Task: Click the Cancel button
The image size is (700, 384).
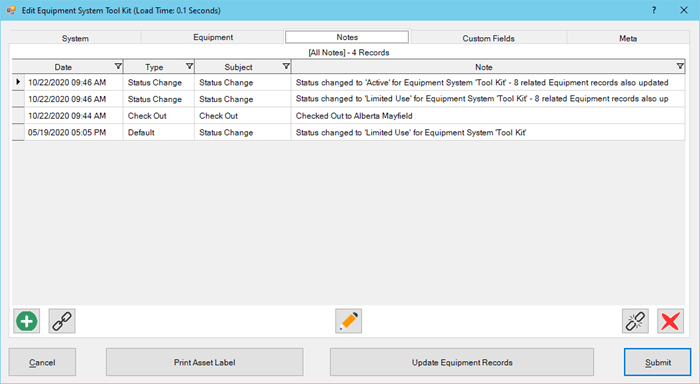Action: (42, 362)
